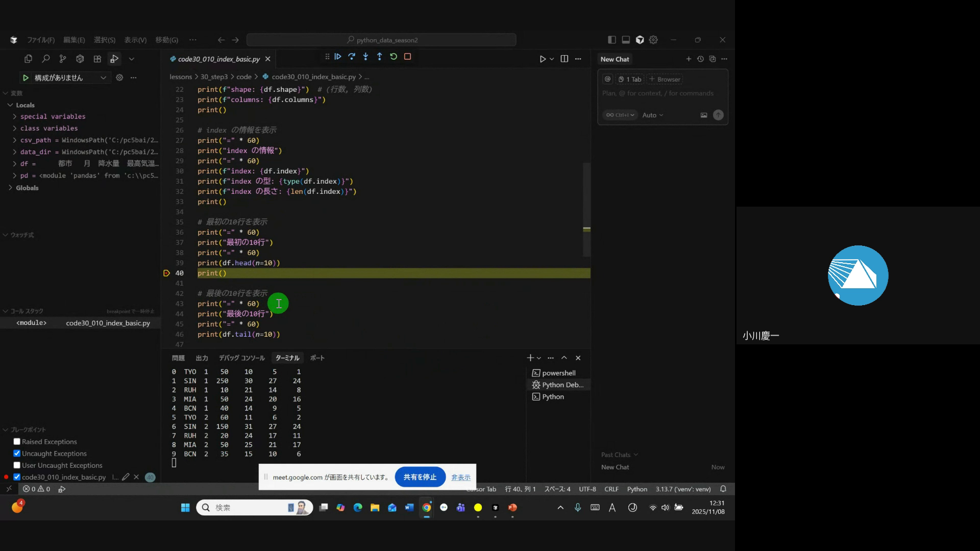Open the Search view in the sidebar

coord(45,59)
